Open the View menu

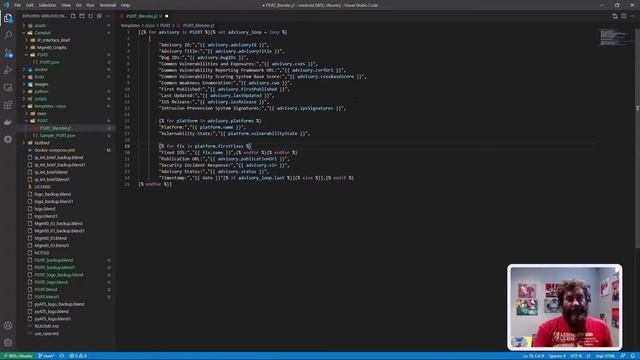tap(66, 5)
